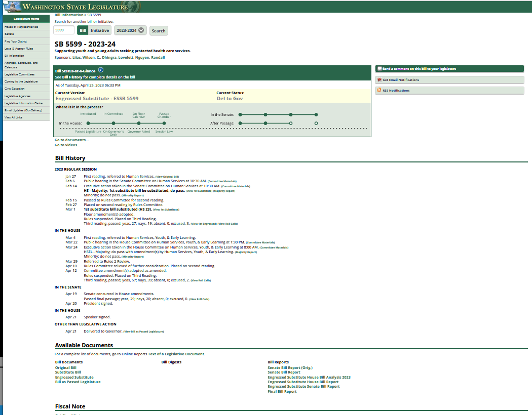Open HSEL Majority Report link

(x=246, y=252)
